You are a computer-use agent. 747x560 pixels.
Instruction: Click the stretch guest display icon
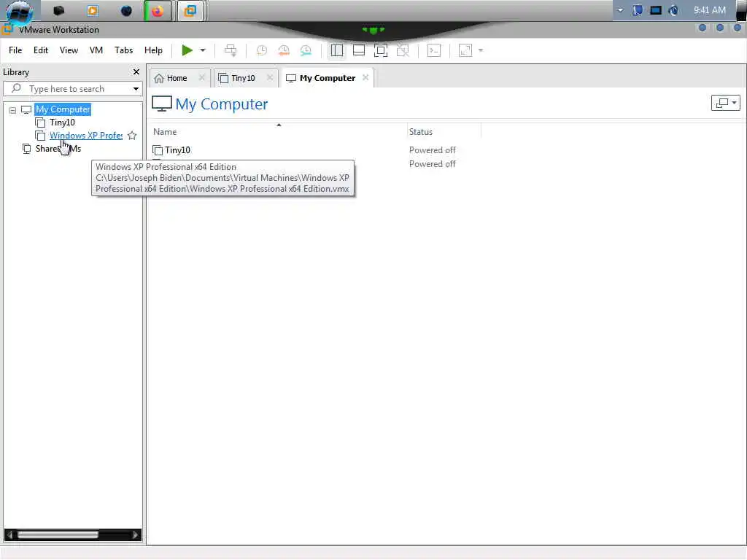465,50
